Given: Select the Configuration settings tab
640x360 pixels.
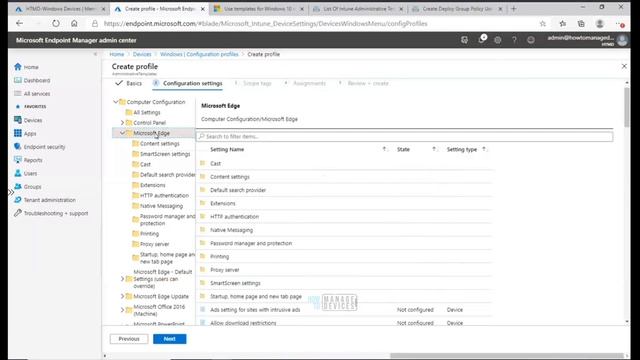Looking at the screenshot, I should click(x=188, y=83).
